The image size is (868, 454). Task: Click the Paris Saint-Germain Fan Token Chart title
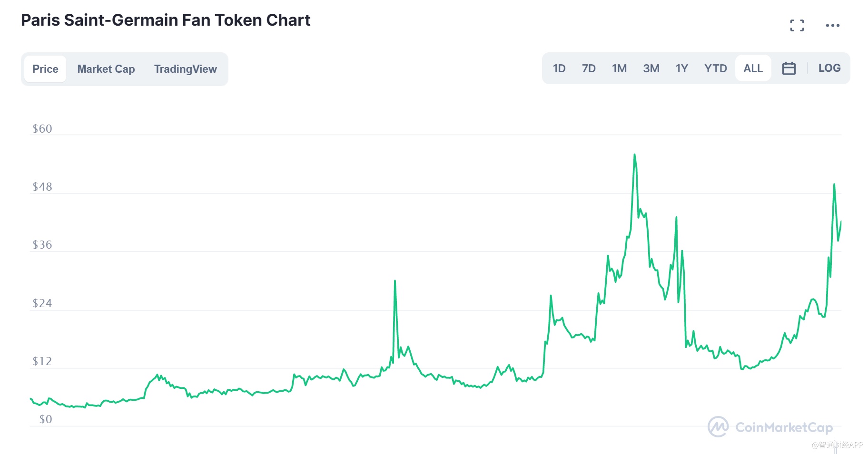165,20
